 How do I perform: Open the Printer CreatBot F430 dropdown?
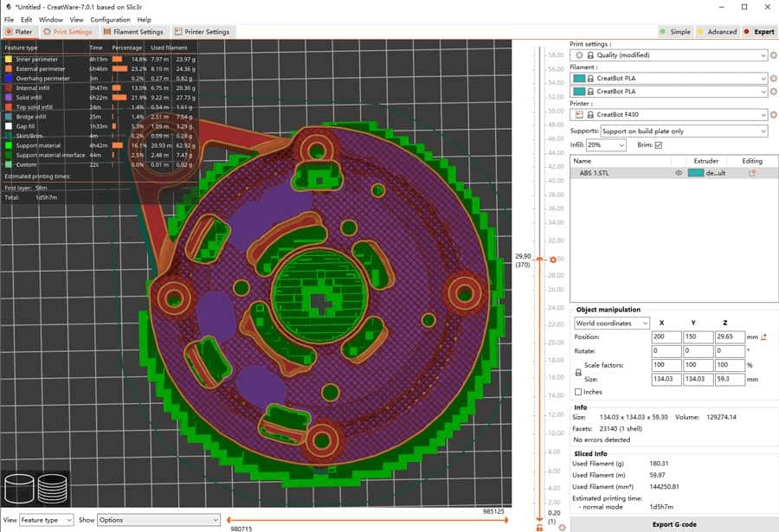click(669, 115)
